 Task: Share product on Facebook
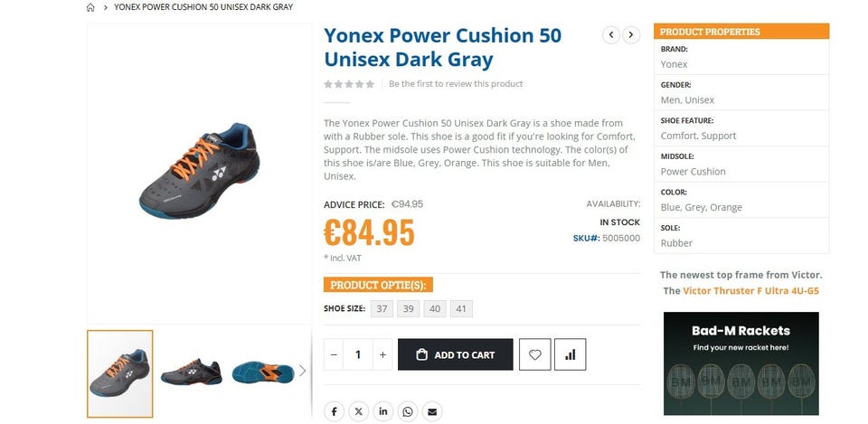coord(335,411)
